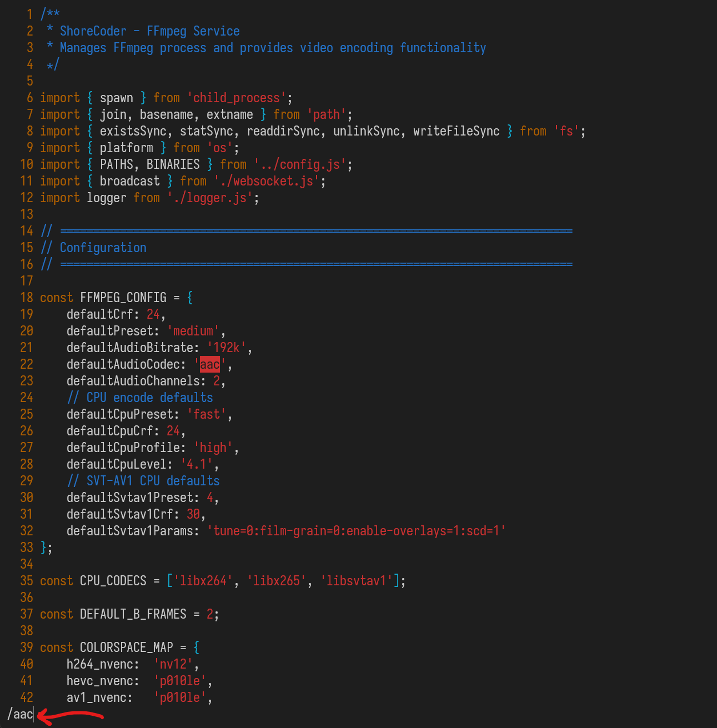Click the '../config.js' path string
Viewport: 717px width, 728px height.
tap(300, 164)
